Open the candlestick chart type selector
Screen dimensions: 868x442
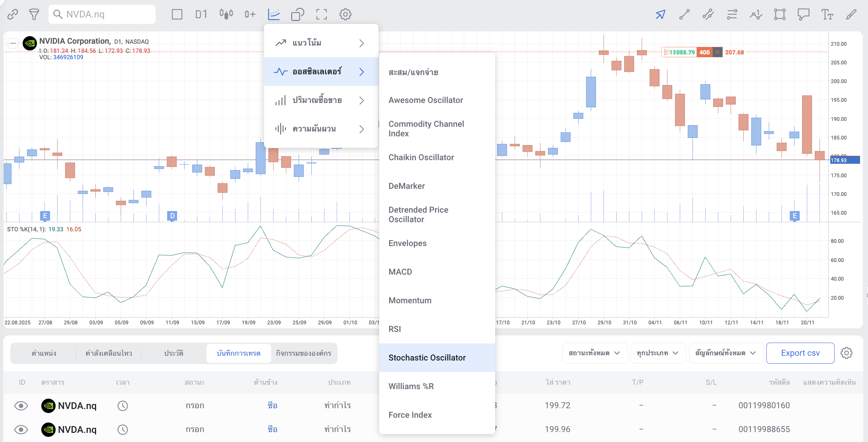226,15
